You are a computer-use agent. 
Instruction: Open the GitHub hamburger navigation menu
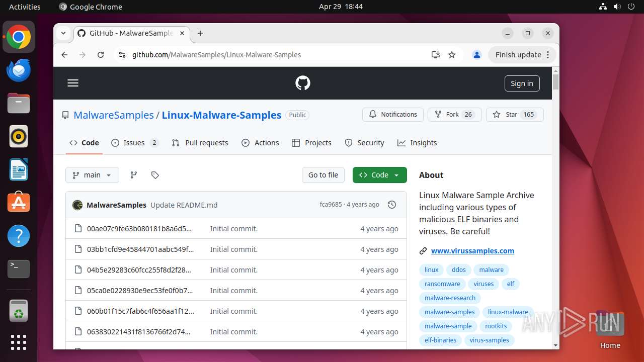pos(73,83)
